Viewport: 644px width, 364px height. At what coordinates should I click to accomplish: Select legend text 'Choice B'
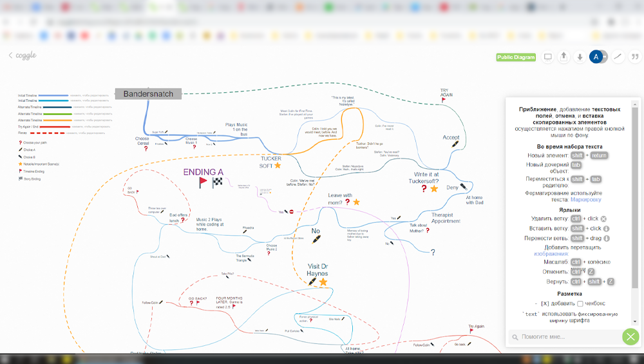click(x=29, y=157)
